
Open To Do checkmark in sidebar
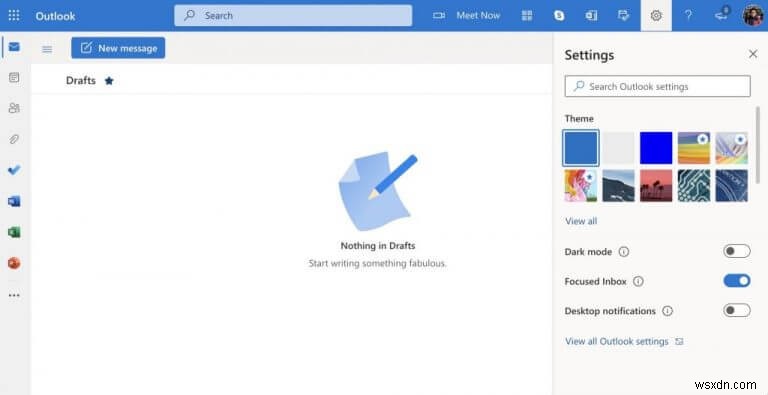(x=14, y=170)
